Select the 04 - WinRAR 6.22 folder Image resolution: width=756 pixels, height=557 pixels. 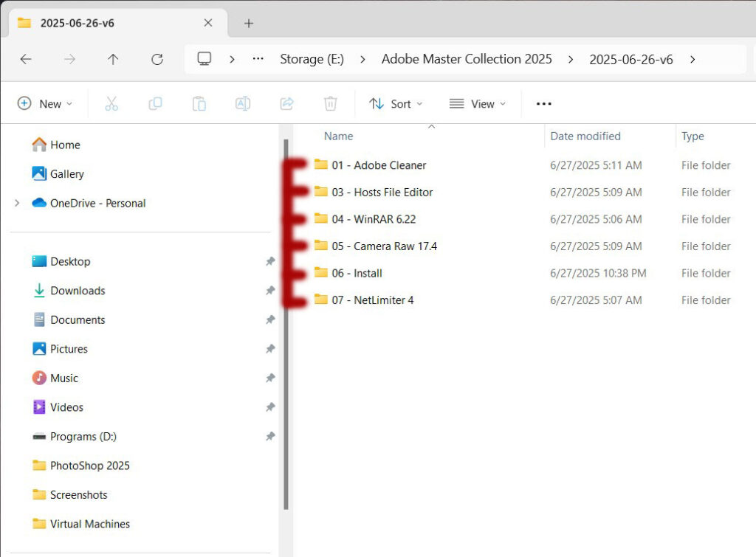click(x=365, y=219)
